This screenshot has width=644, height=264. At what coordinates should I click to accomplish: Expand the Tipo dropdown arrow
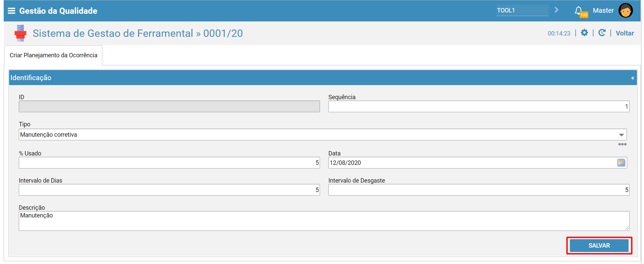pos(621,135)
